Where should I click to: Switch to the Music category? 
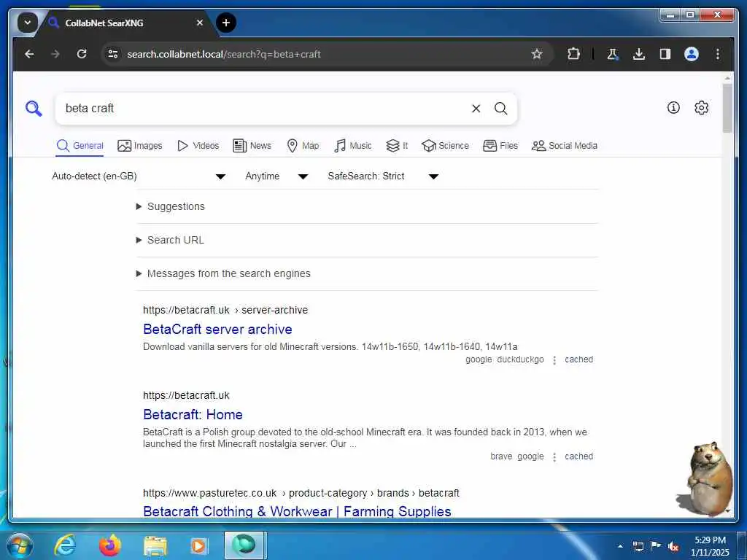(x=353, y=146)
